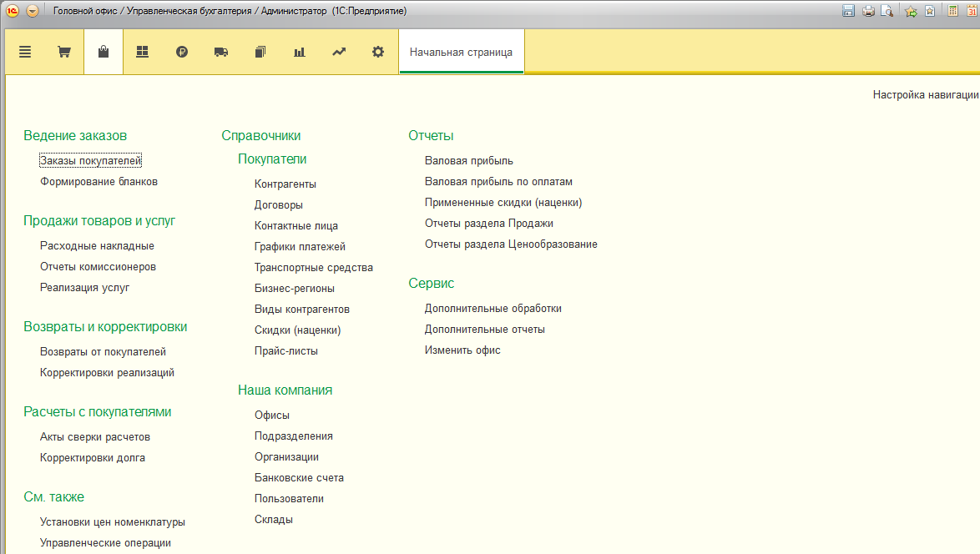Screen dimensions: 980x554
Task: Switch to the Начальная страница tab
Action: point(462,52)
